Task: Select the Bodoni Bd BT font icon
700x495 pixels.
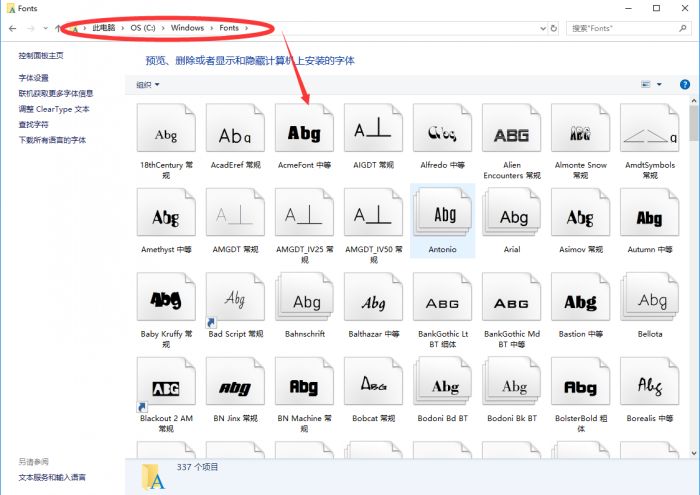Action: [442, 381]
